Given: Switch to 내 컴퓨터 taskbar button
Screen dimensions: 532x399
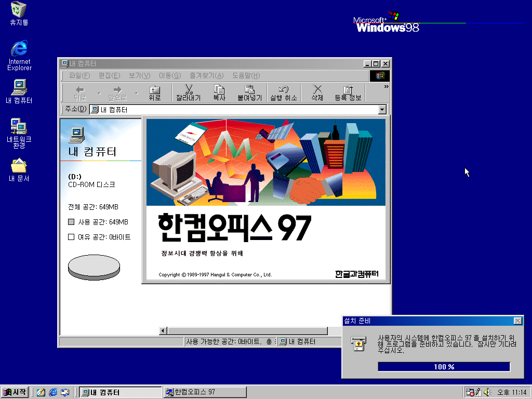Looking at the screenshot, I should click(120, 392).
